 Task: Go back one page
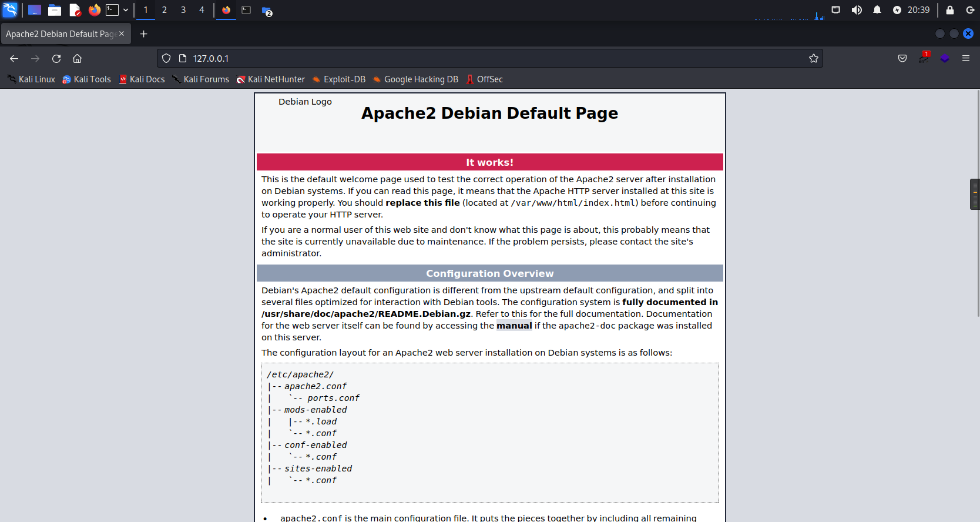[x=14, y=58]
